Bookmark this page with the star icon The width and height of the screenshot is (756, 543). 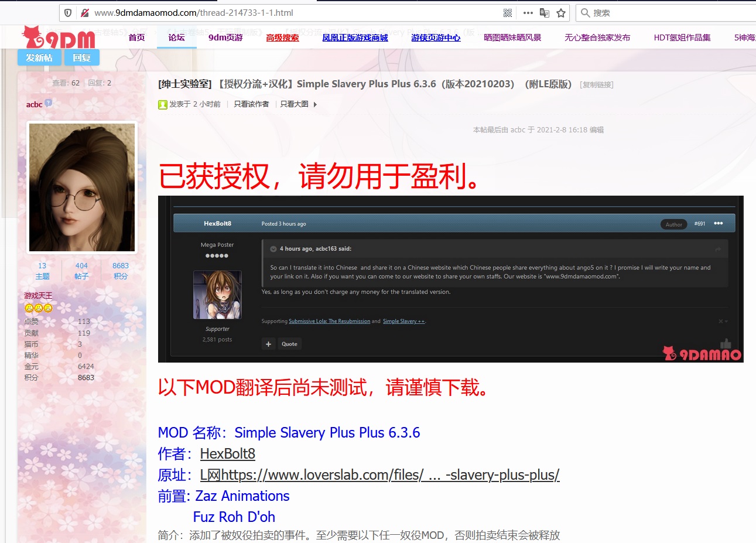[561, 13]
